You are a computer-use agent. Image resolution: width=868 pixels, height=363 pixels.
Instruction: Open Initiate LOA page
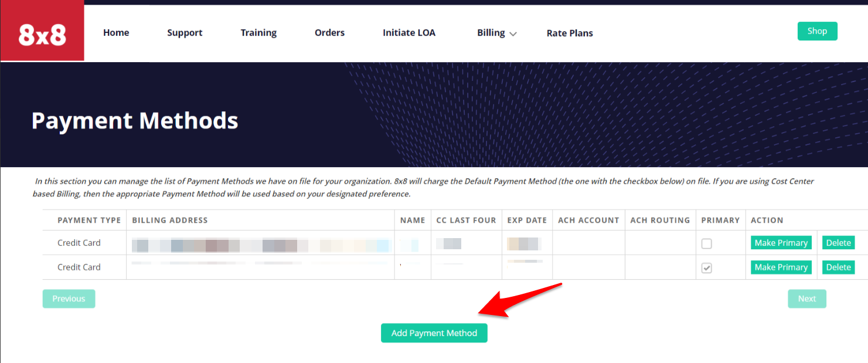point(409,33)
